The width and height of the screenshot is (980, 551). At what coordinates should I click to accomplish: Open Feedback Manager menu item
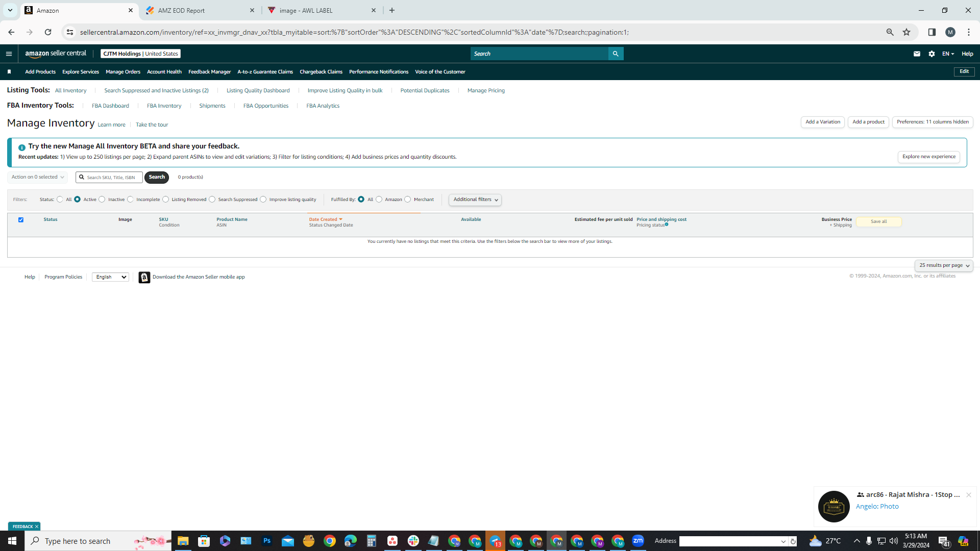click(x=209, y=72)
